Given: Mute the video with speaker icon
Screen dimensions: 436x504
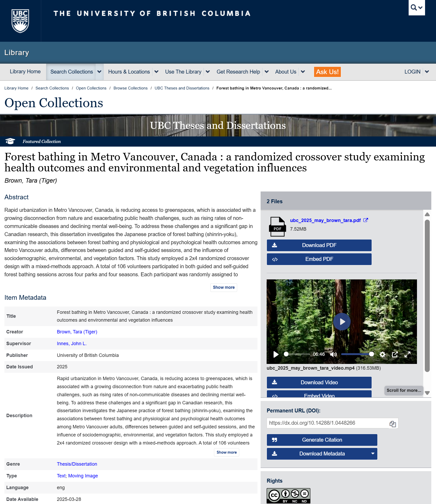Looking at the screenshot, I should pos(333,354).
